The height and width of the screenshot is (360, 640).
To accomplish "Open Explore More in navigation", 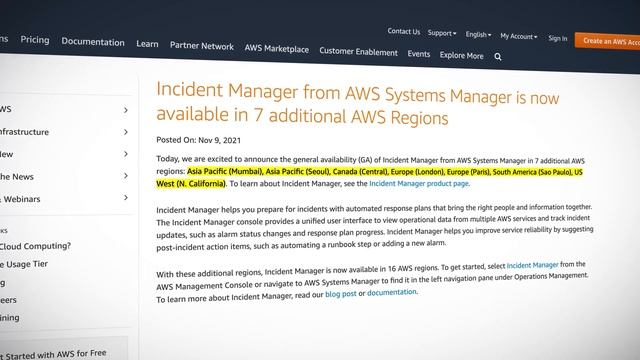I will point(461,55).
